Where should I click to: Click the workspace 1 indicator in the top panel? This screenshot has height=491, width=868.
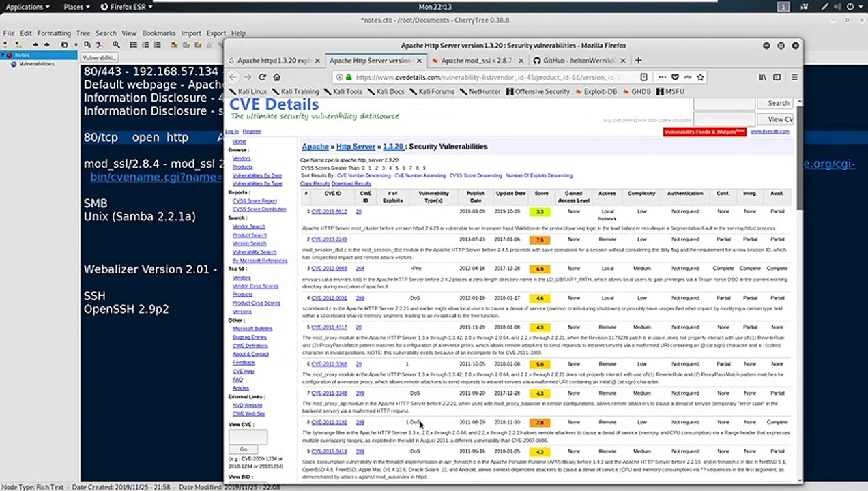785,6
